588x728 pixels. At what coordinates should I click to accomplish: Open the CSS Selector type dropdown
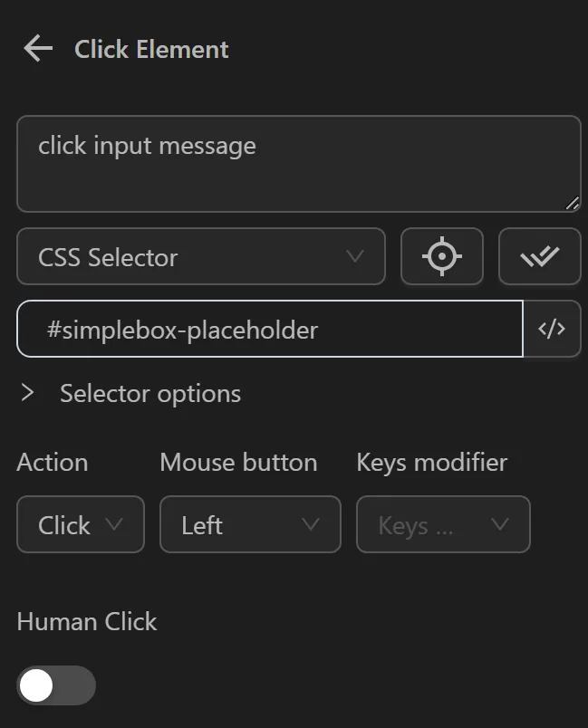199,256
